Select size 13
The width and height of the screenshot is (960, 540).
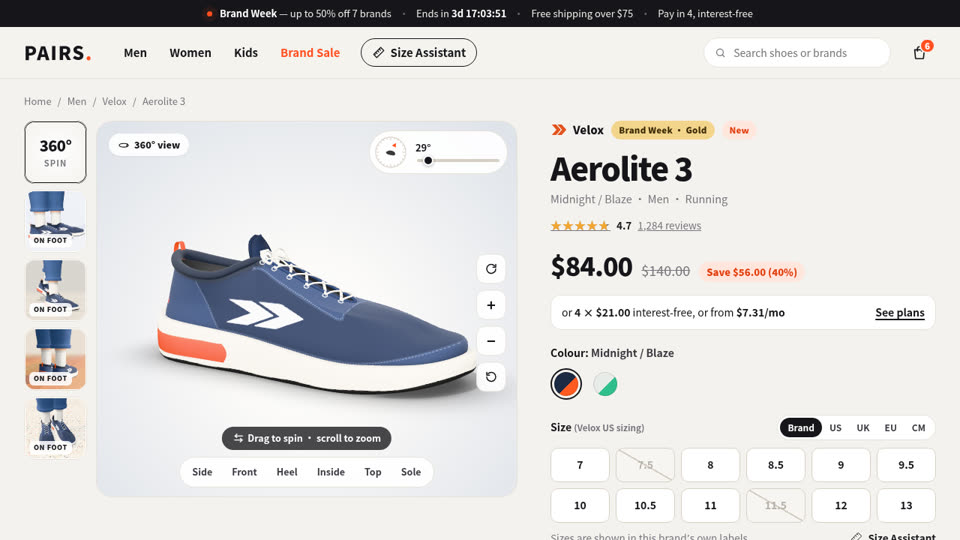click(906, 505)
